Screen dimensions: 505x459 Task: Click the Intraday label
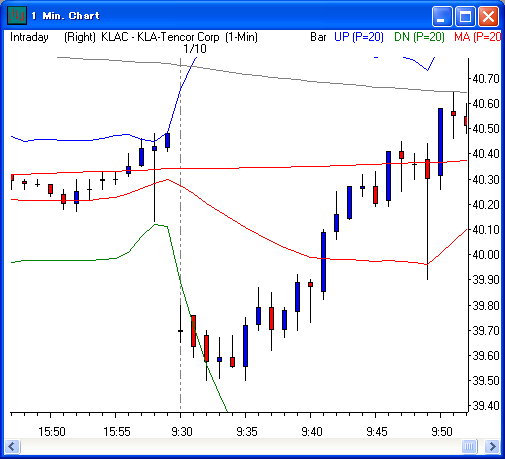(x=29, y=37)
